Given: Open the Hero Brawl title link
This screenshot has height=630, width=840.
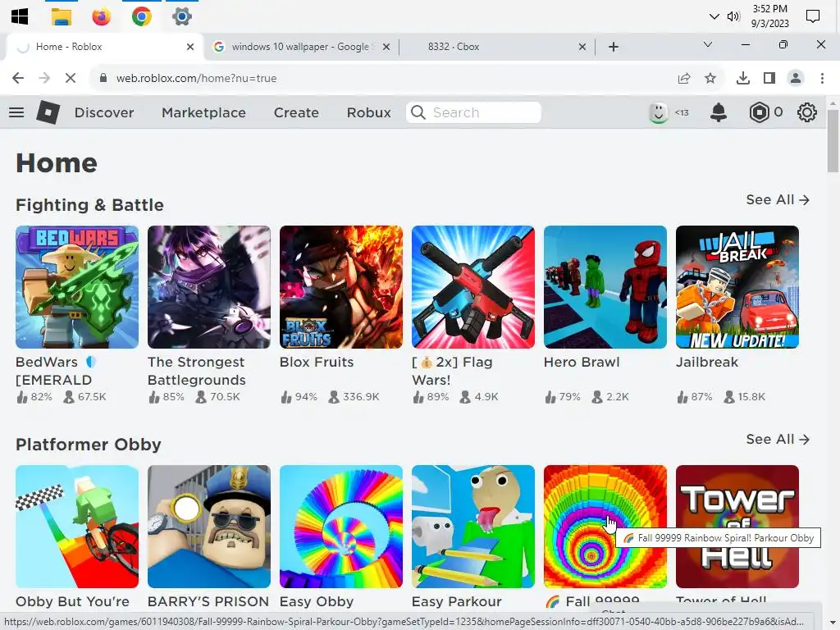Looking at the screenshot, I should (x=582, y=362).
